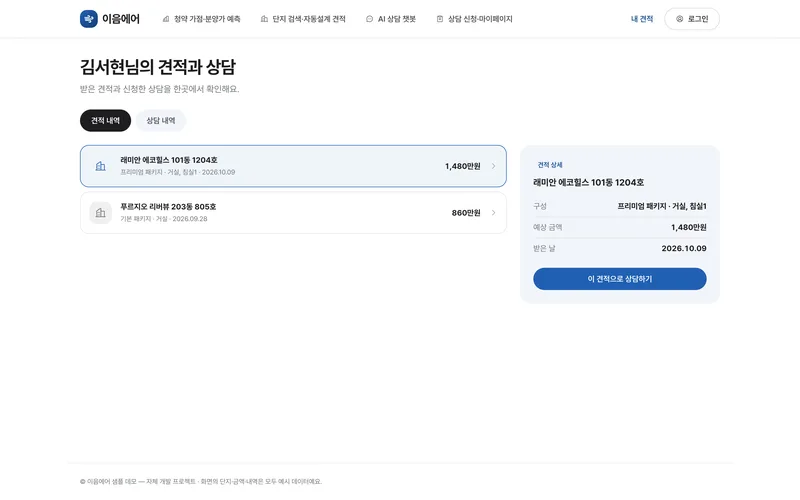
Task: Click 견적 상세 label in detail panel
Action: pos(550,165)
